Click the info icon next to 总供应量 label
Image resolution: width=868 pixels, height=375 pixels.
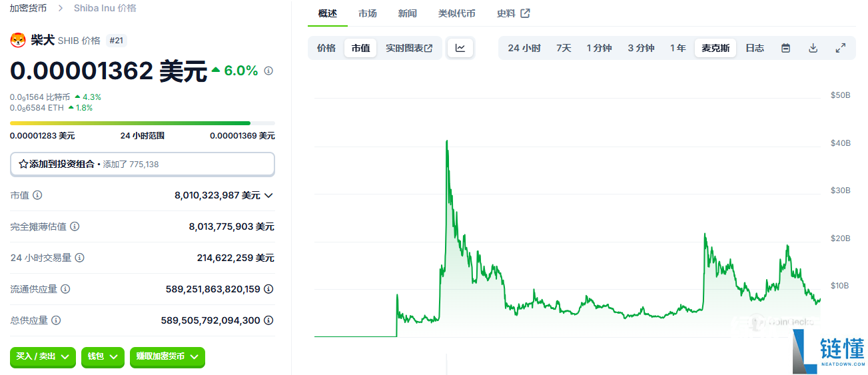[x=56, y=320]
